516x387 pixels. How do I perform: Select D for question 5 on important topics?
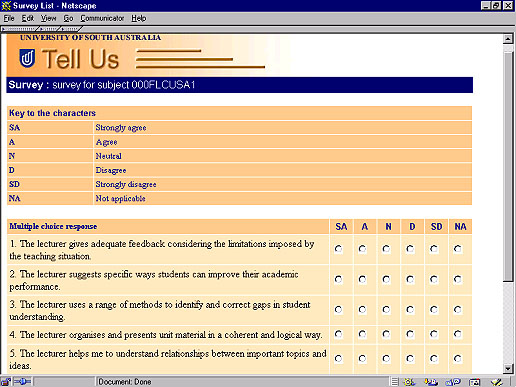tap(410, 359)
